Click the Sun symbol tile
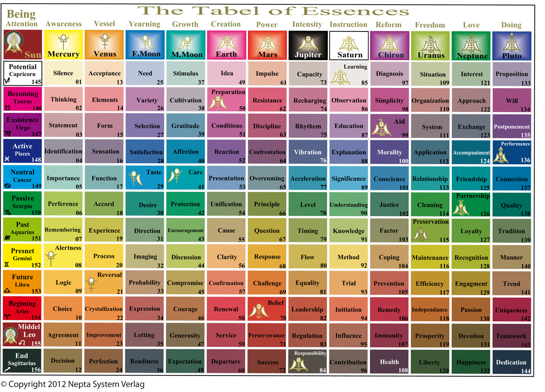Image resolution: width=545 pixels, height=392 pixels. tap(23, 45)
